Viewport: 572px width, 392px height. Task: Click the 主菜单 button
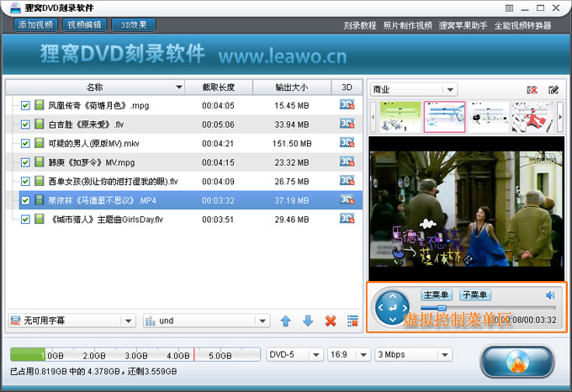point(437,294)
